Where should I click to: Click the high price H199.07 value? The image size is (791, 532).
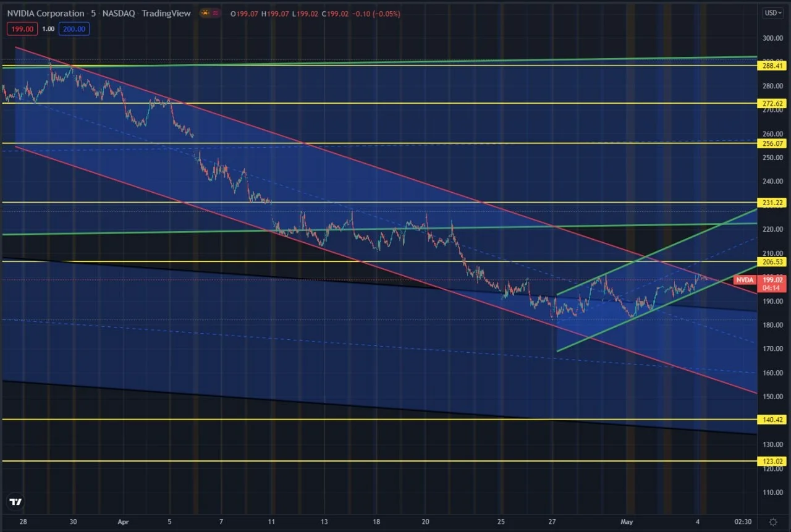(x=276, y=14)
